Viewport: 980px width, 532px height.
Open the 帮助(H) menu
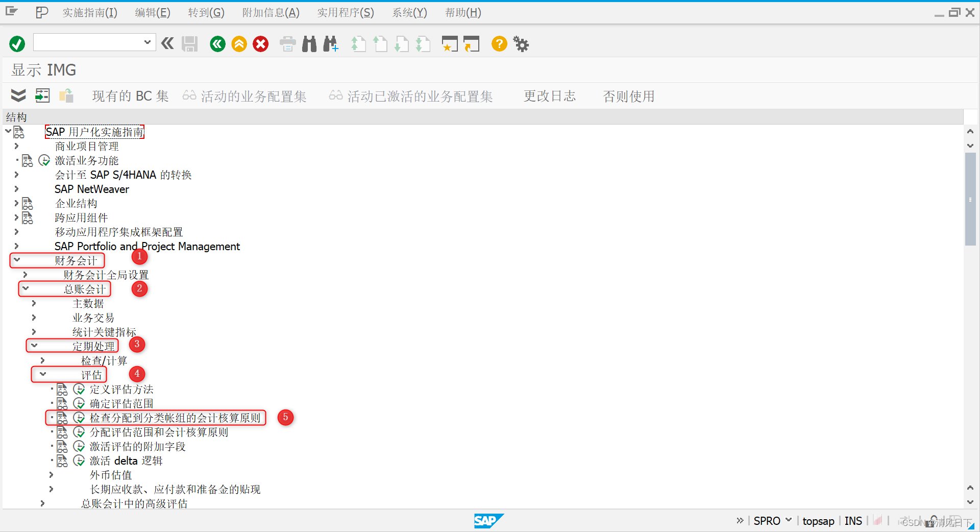(463, 13)
